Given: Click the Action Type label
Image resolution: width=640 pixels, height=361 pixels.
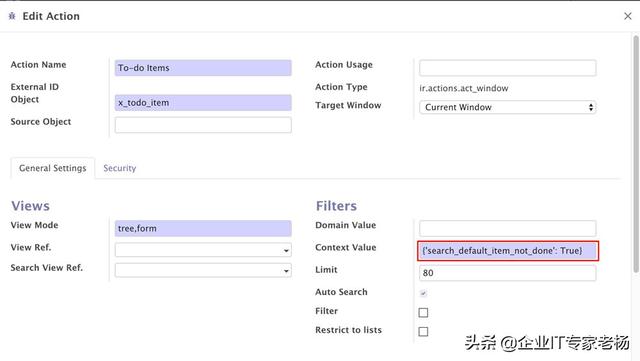Looking at the screenshot, I should point(341,87).
